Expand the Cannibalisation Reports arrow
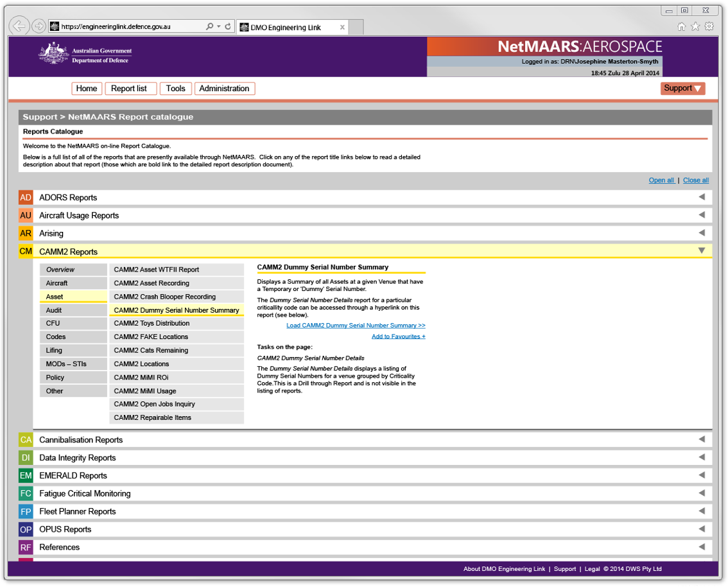Viewport: 728px width, 587px height. tap(702, 439)
